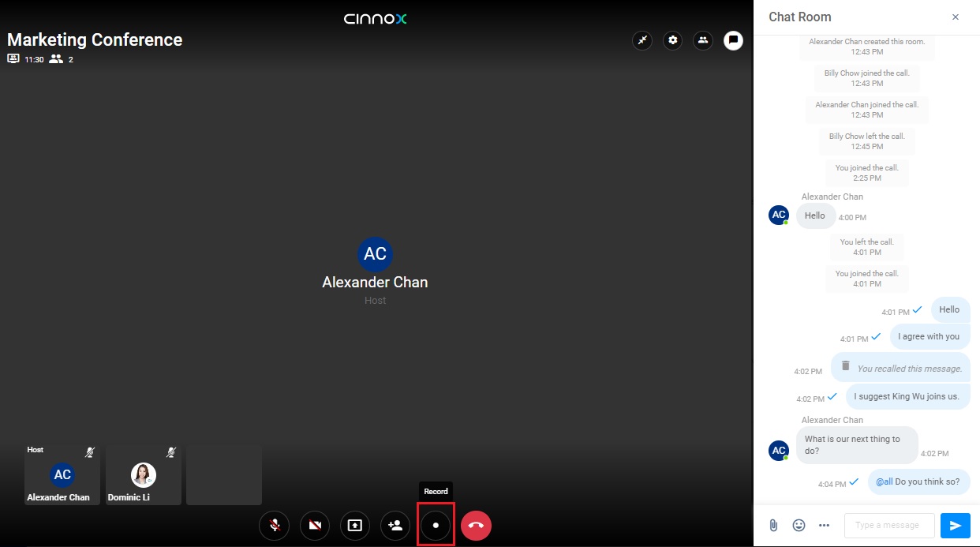The width and height of the screenshot is (980, 547).
Task: Click Alexander Chan name in center stage
Action: (x=376, y=282)
